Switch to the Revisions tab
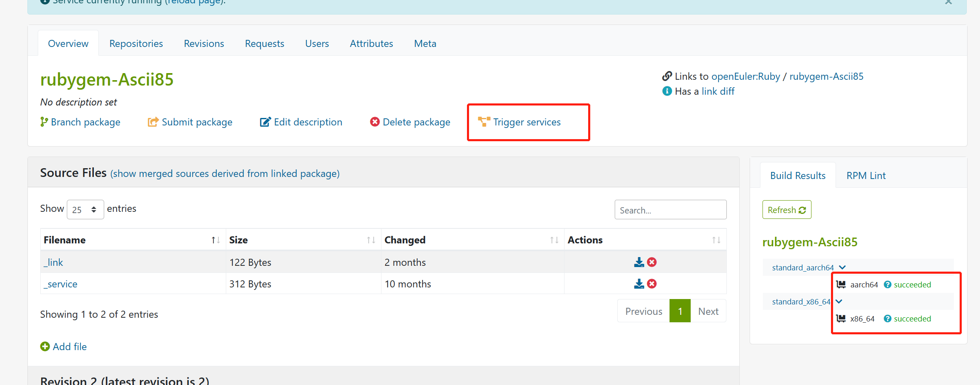The image size is (980, 385). (204, 44)
